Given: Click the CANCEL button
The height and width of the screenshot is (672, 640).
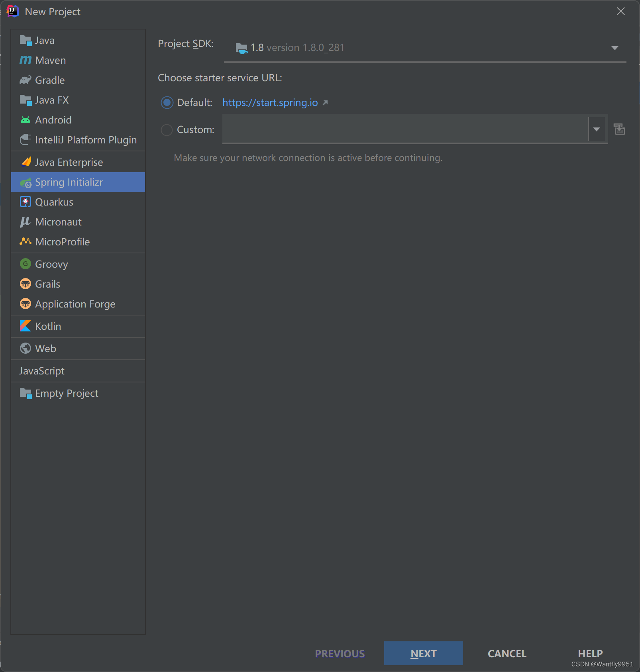Looking at the screenshot, I should pyautogui.click(x=507, y=653).
